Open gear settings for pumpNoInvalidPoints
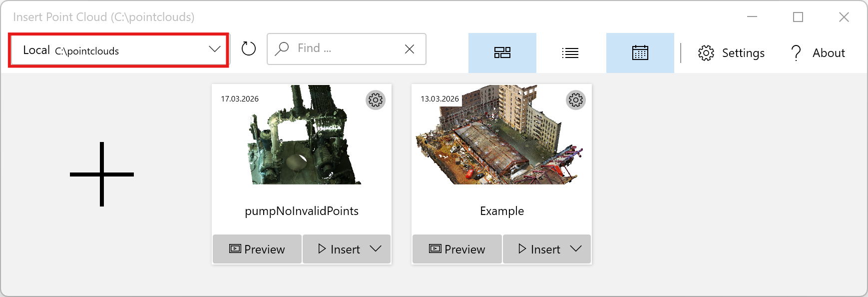Image resolution: width=868 pixels, height=297 pixels. 376,100
